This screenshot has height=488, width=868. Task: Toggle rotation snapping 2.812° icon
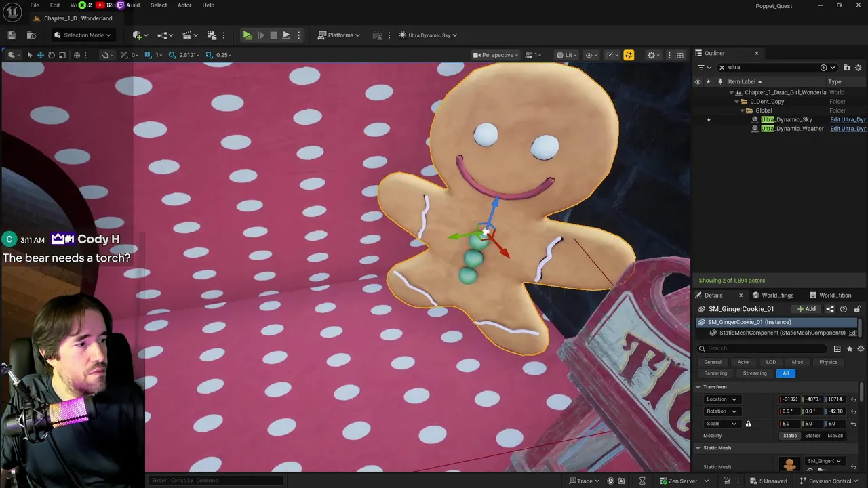point(172,55)
